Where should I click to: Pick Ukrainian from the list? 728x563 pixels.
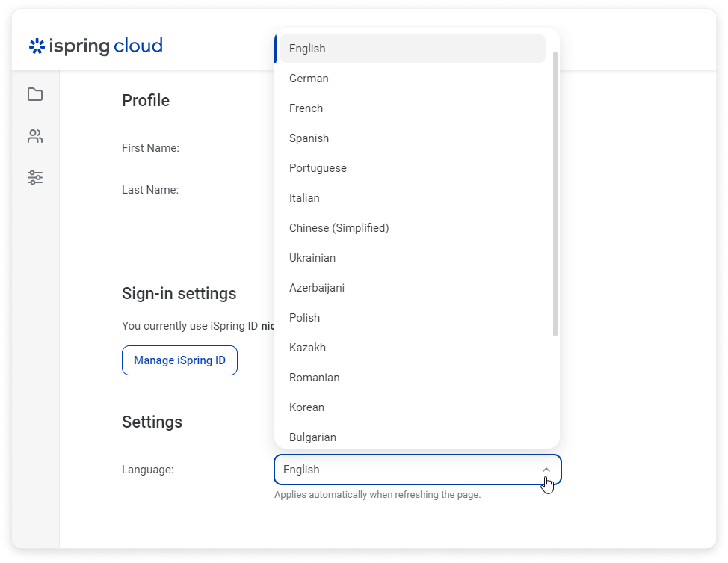pyautogui.click(x=413, y=258)
